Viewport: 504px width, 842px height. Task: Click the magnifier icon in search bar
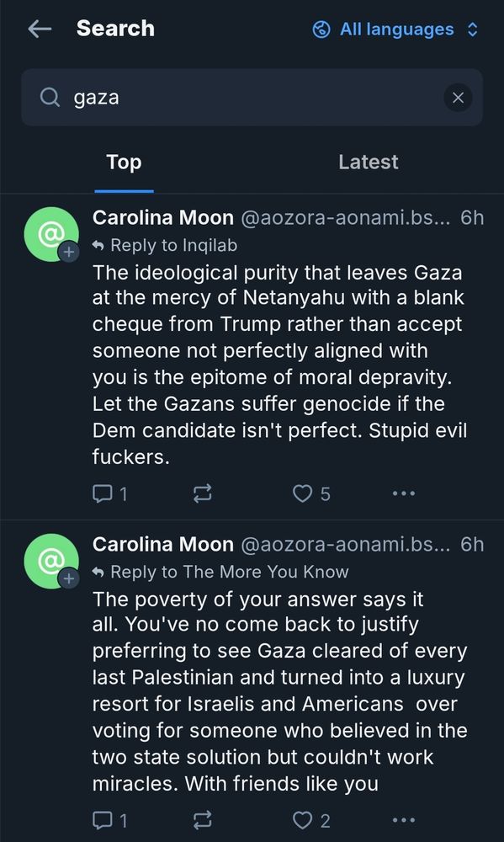[x=50, y=98]
